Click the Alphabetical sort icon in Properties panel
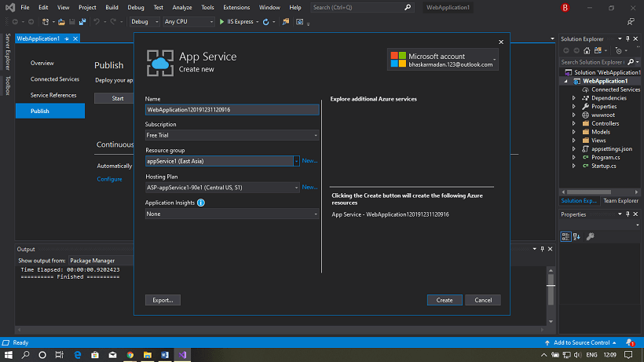This screenshot has height=362, width=644. click(576, 236)
